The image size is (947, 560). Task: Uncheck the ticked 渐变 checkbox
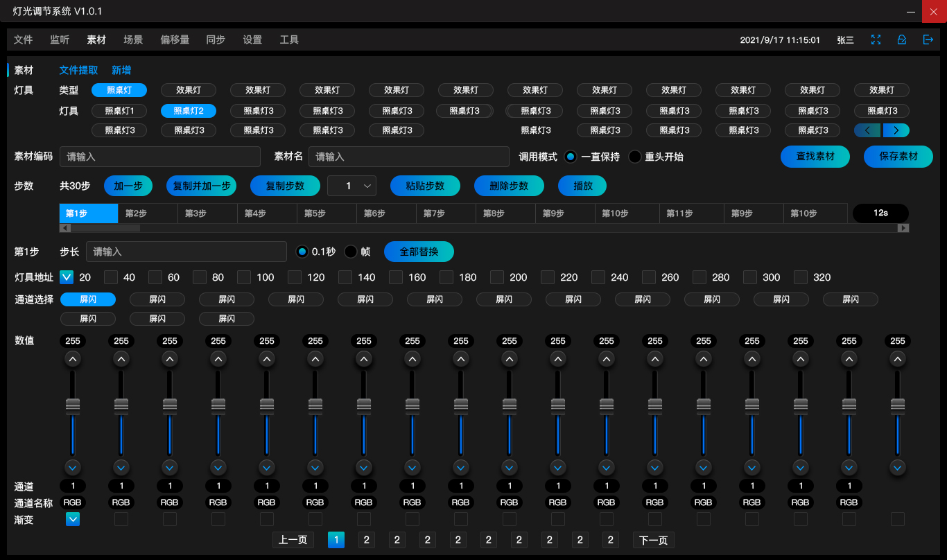[x=73, y=518]
